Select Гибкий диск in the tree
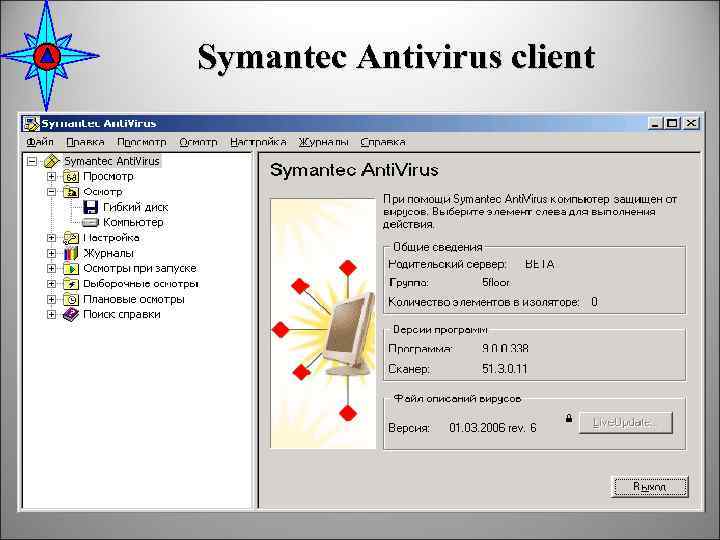Image resolution: width=720 pixels, height=540 pixels. [x=135, y=208]
